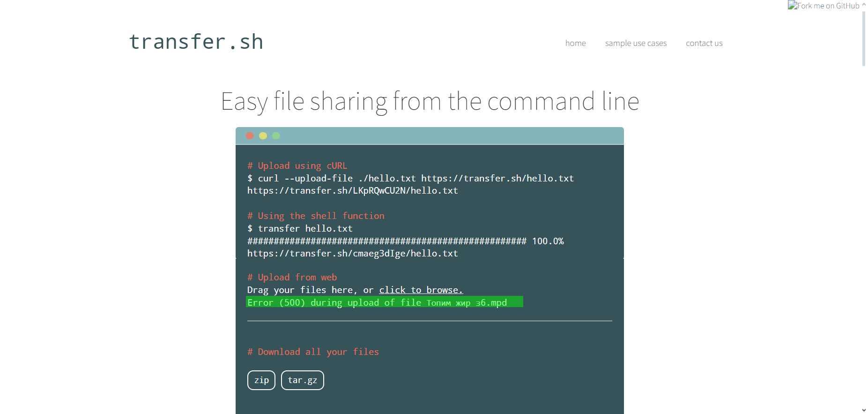Screen dimensions: 868x414
Task: Click the green terminal window dot
Action: click(276, 135)
